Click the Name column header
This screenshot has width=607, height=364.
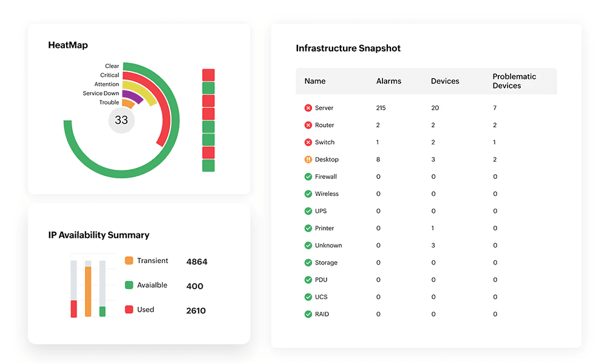point(315,81)
